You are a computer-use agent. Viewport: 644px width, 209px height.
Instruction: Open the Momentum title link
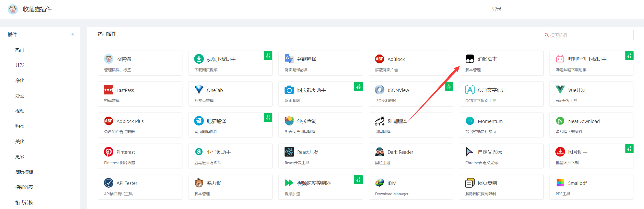(x=490, y=121)
